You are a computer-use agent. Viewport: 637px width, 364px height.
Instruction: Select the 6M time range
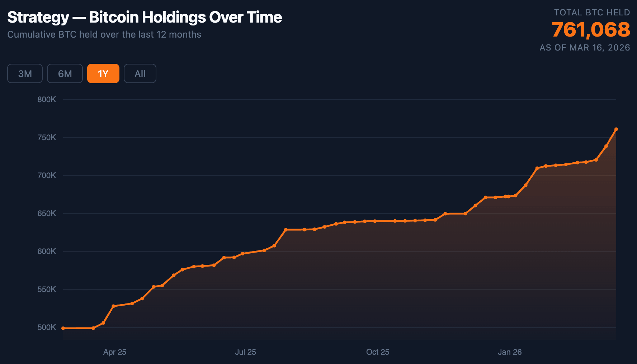tap(65, 73)
